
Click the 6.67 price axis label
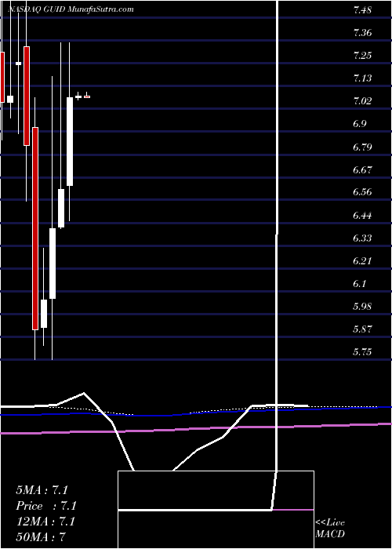coord(362,170)
